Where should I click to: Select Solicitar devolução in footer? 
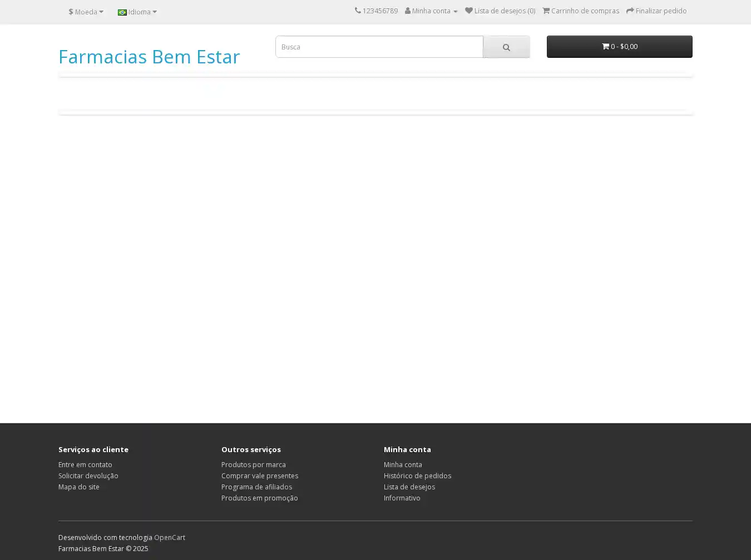(x=88, y=475)
